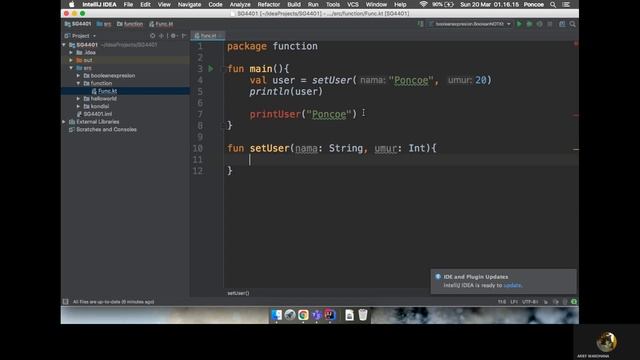Toggle read-only lock icon in status bar
Viewport: 640px width, 360px height.
tap(546, 302)
